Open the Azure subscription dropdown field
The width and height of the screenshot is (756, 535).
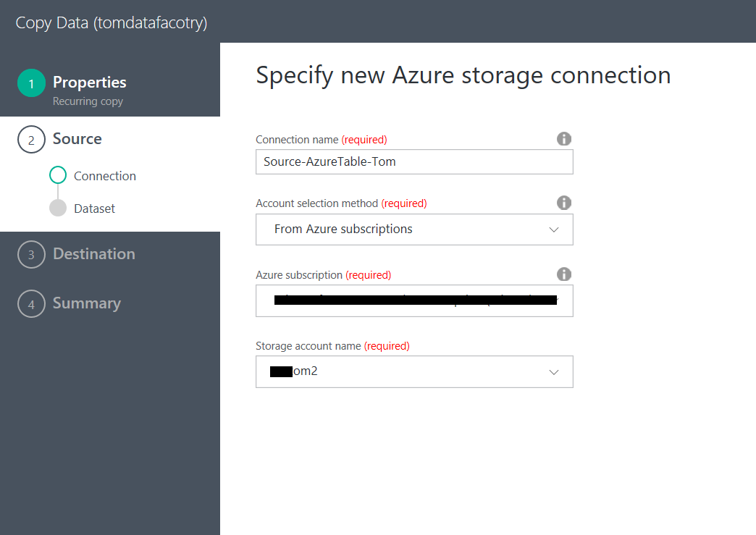pos(414,300)
